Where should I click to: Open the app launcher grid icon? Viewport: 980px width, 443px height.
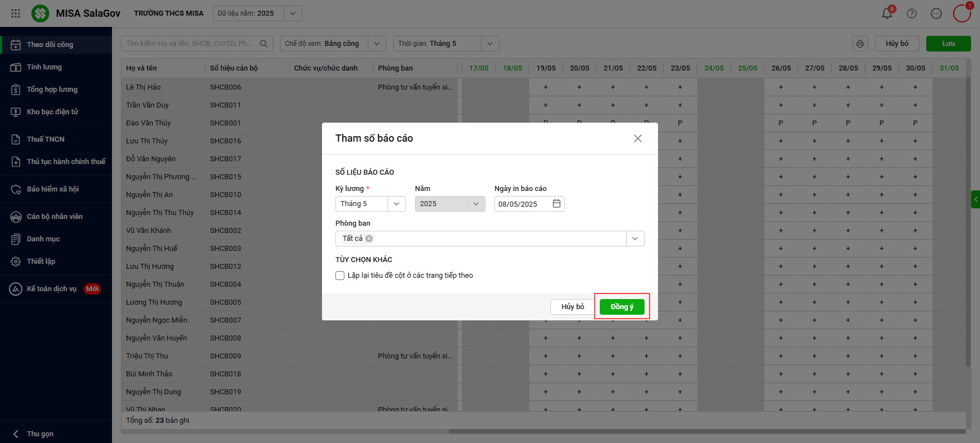pyautogui.click(x=16, y=13)
